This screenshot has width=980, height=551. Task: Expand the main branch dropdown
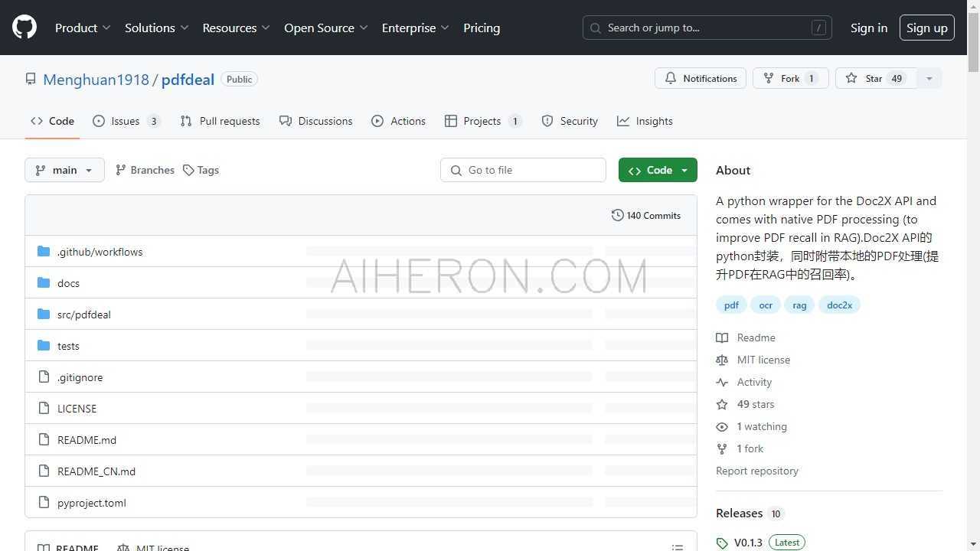click(64, 170)
